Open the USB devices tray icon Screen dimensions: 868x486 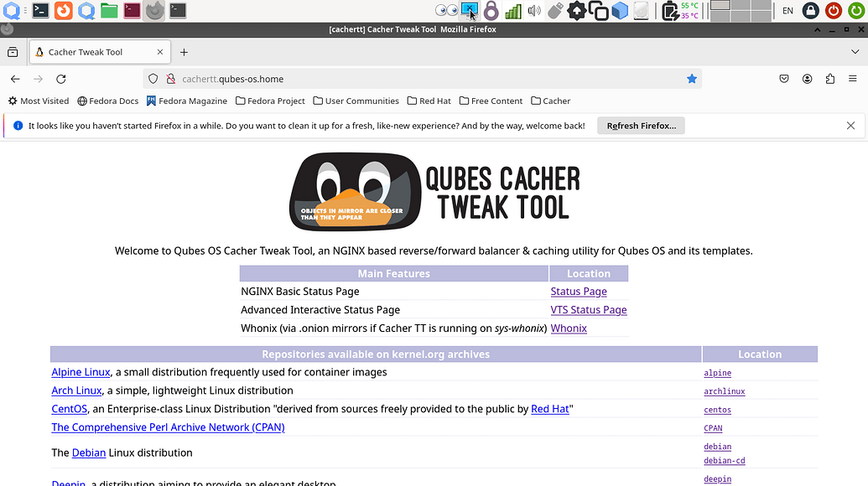[x=555, y=11]
